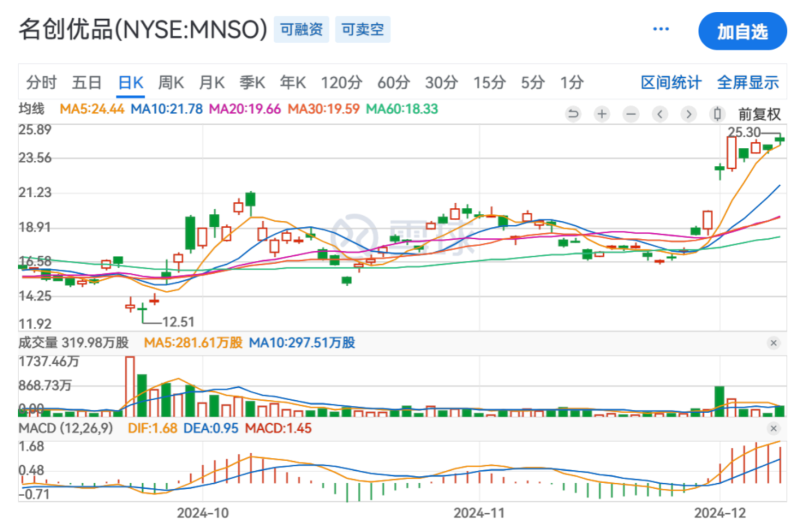
Task: Close the MACD indicator panel
Action: coord(773,429)
